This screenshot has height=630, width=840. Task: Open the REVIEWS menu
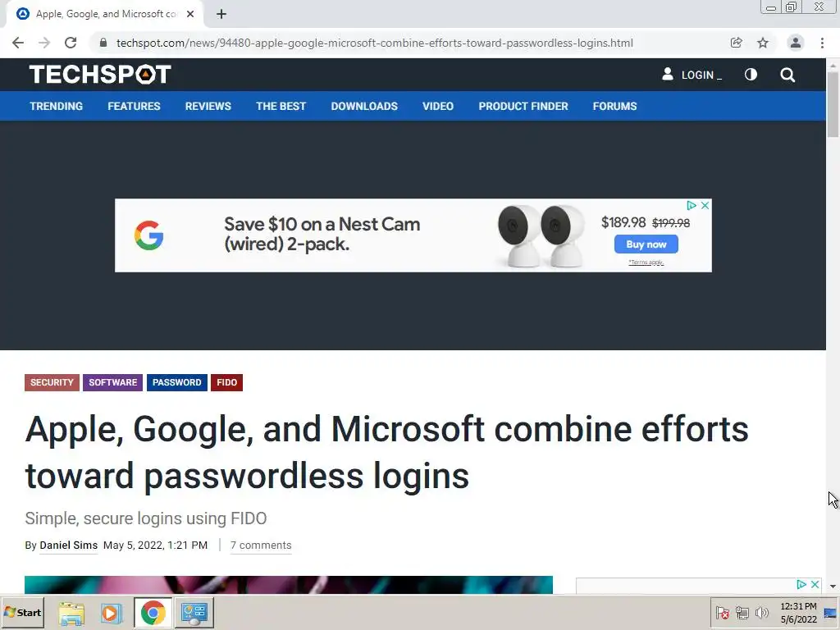[x=208, y=106]
